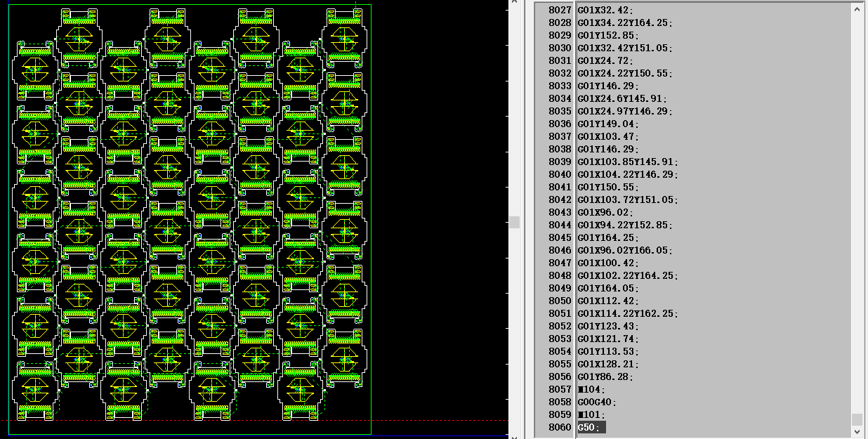Select line 8028 G01X34.22Y164.25;
Viewport: 868px width, 439px height.
625,23
